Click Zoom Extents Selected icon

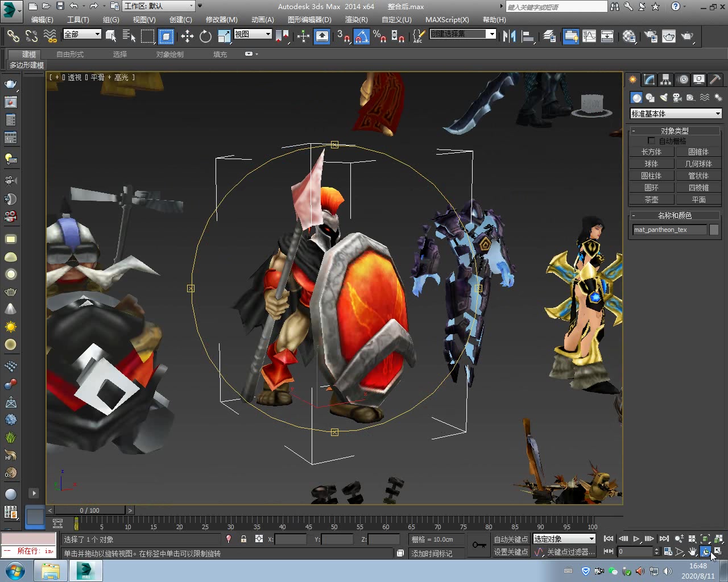(x=705, y=539)
